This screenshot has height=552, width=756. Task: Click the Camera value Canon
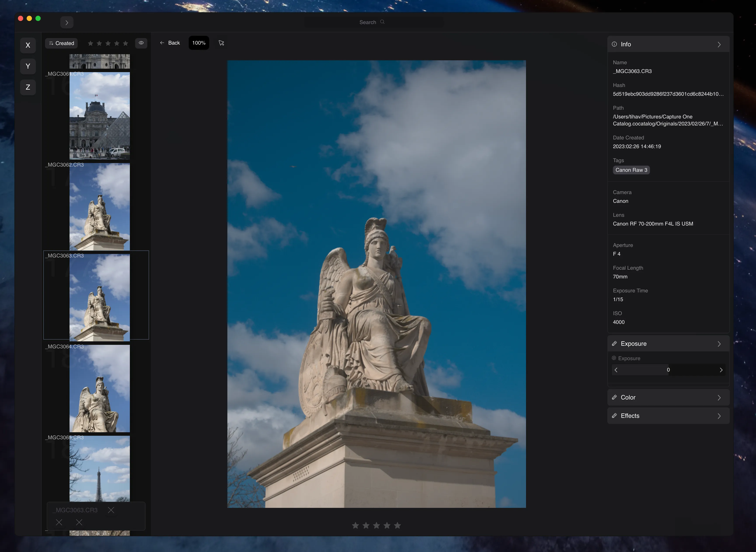[620, 201]
